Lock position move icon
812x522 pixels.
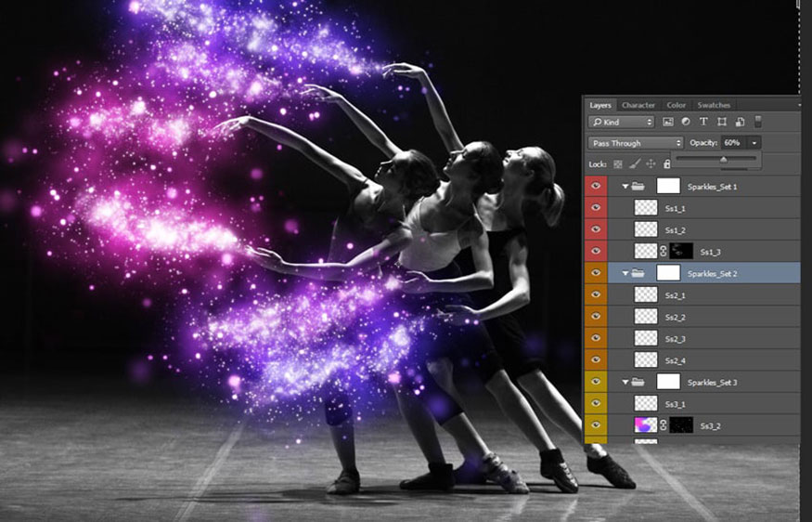(x=651, y=164)
